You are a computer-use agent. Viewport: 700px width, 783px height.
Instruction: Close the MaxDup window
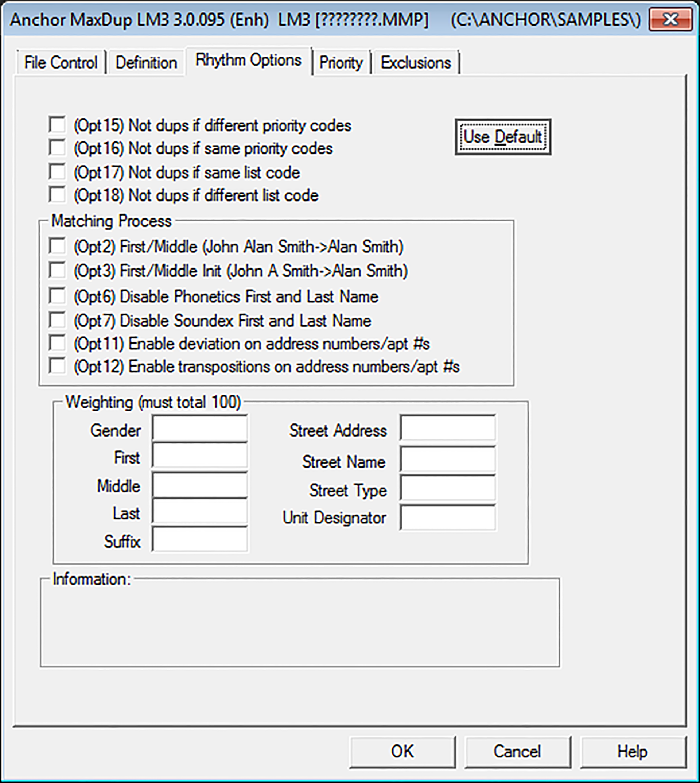pyautogui.click(x=671, y=19)
